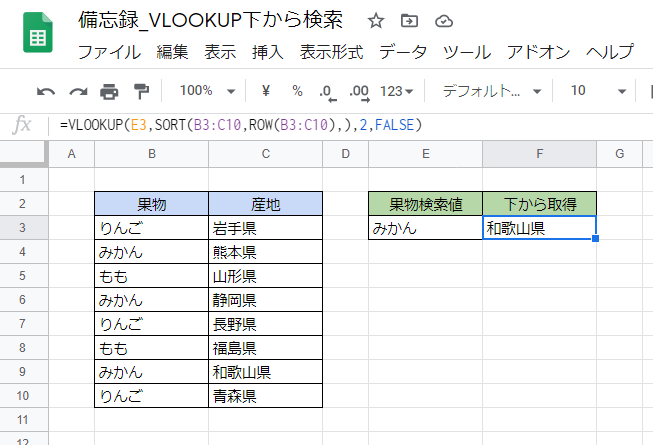This screenshot has width=653, height=445.
Task: Select column D header
Action: click(x=345, y=154)
